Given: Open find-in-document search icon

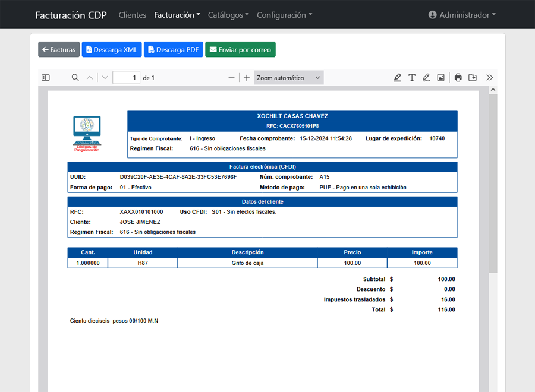Looking at the screenshot, I should tap(75, 78).
